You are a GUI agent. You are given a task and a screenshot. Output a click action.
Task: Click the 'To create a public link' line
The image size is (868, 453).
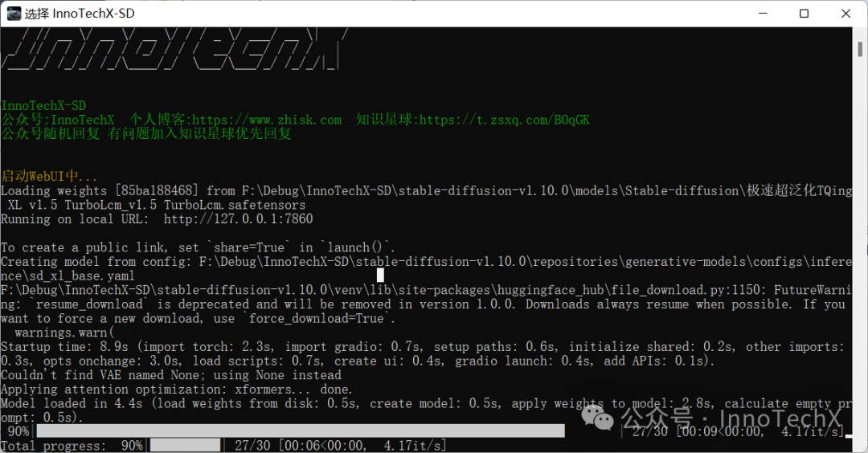pos(199,247)
